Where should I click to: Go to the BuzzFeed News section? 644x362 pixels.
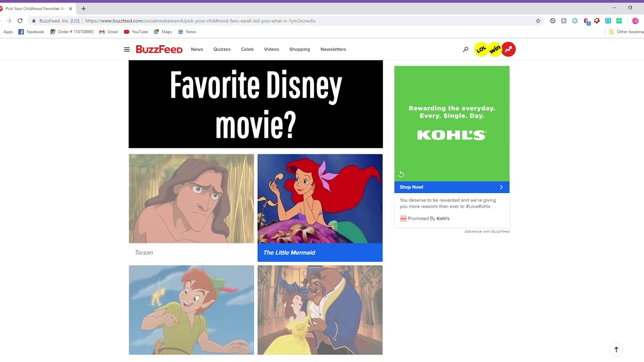197,49
